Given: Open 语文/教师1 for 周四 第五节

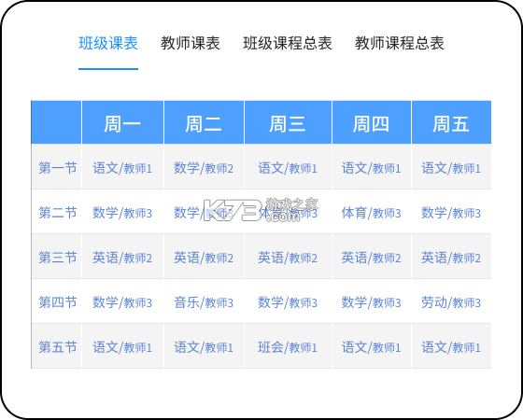Looking at the screenshot, I should click(x=371, y=347).
